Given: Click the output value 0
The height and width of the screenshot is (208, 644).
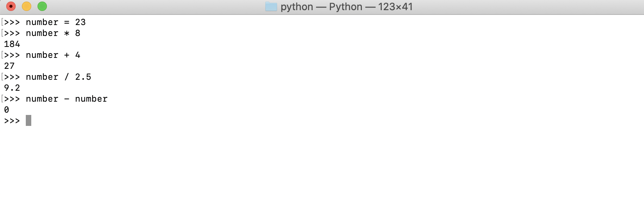Looking at the screenshot, I should pos(7,110).
